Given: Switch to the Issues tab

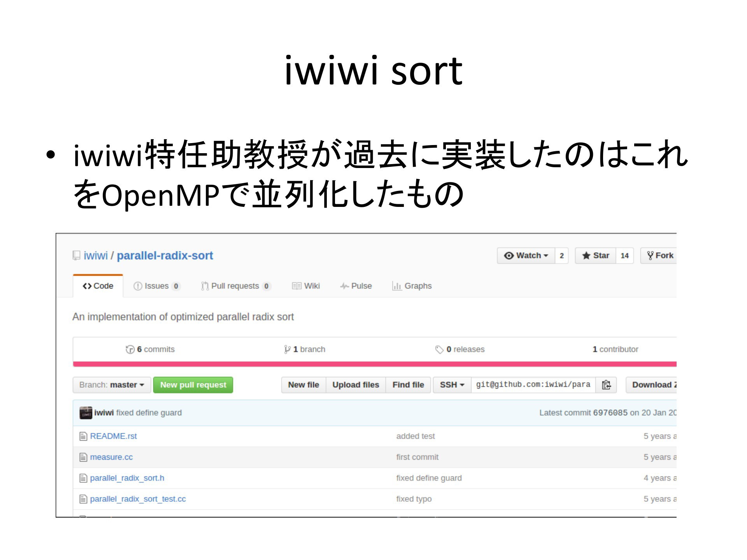Looking at the screenshot, I should click(157, 286).
